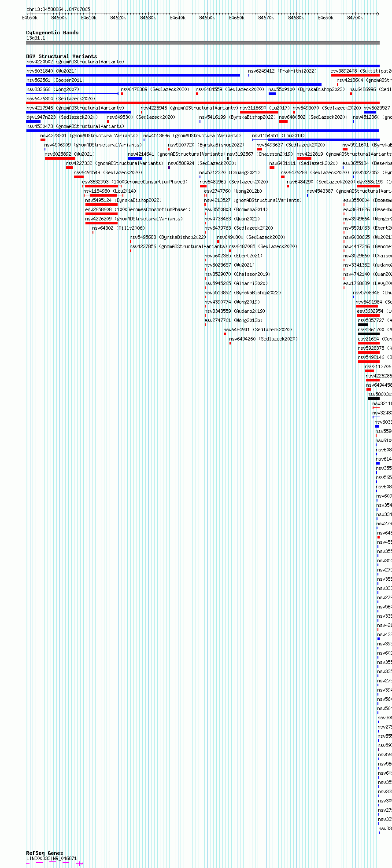The image size is (392, 868).
Task: Click nsv4226209 (gnomADStructuralVariants) label
Action: 134,219
